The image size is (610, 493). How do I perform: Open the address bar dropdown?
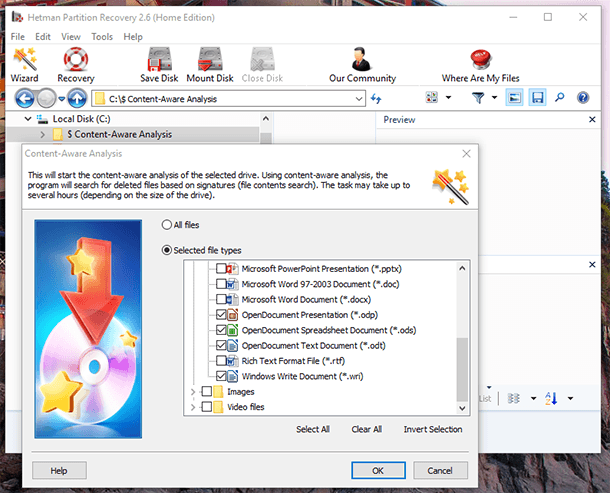coord(359,99)
